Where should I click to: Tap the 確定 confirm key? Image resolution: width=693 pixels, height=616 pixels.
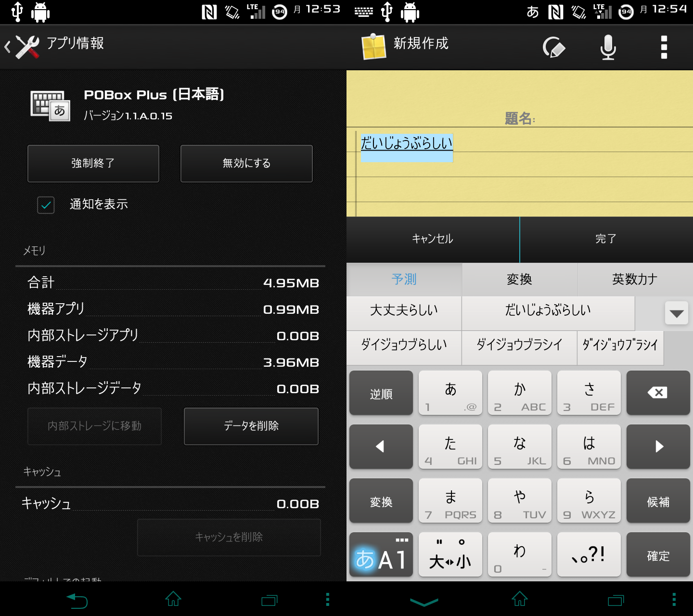pos(658,554)
